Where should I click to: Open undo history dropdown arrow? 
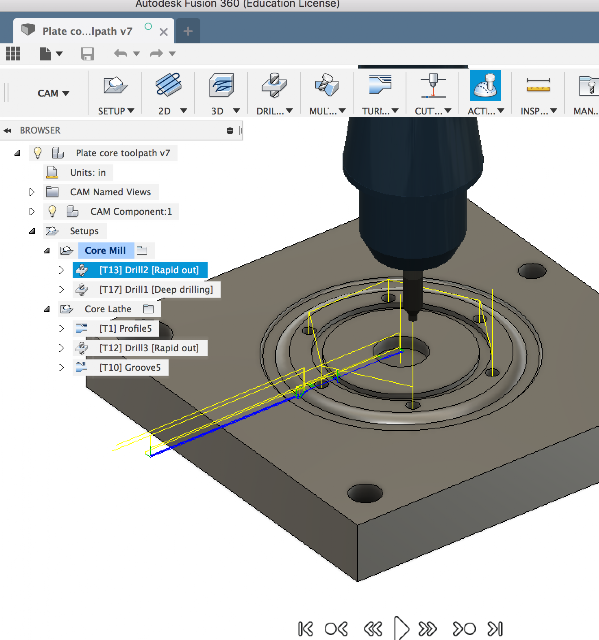[x=137, y=53]
